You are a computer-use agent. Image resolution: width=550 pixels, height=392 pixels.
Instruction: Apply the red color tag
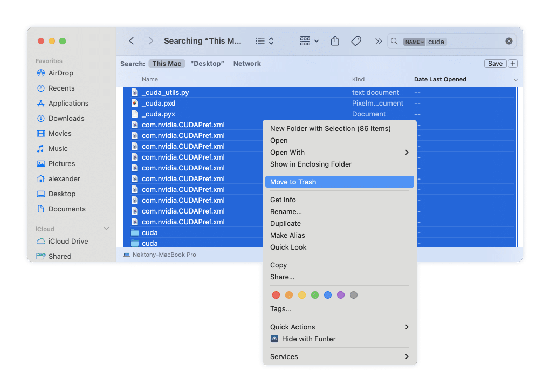click(276, 295)
